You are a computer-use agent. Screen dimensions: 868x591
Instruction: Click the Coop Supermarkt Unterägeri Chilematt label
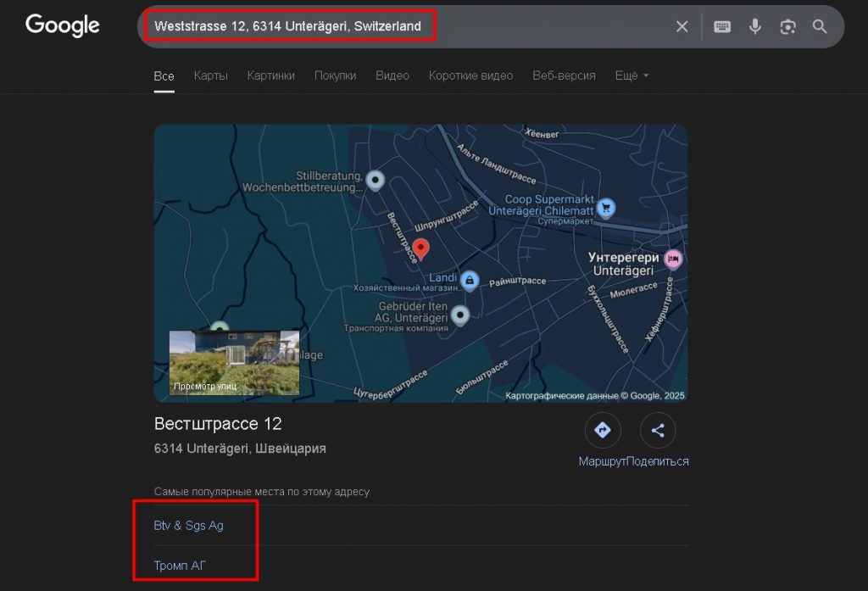pyautogui.click(x=541, y=205)
